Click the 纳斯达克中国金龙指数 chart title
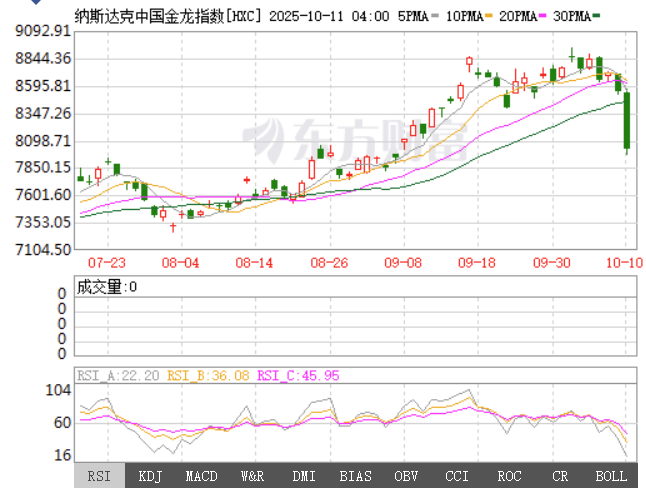 tap(149, 16)
